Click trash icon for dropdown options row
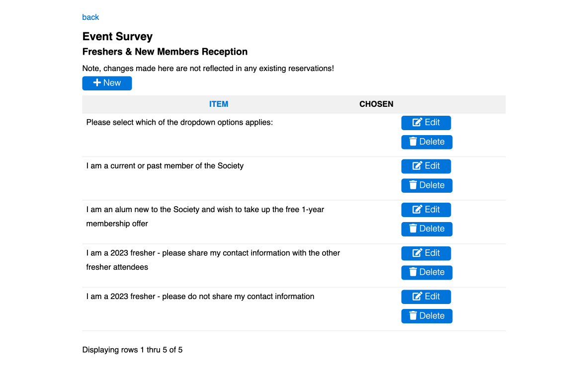 pos(413,142)
